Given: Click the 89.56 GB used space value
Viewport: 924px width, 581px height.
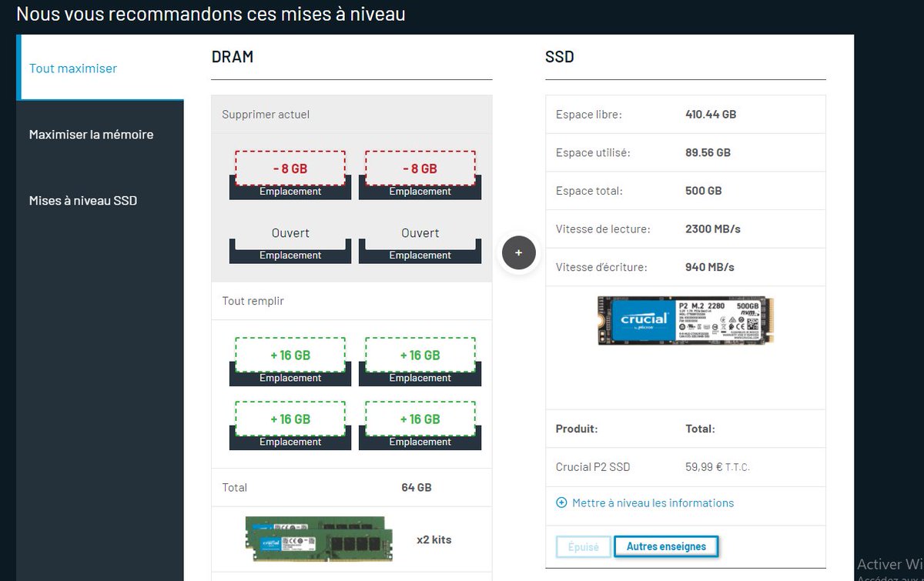Looking at the screenshot, I should coord(708,153).
